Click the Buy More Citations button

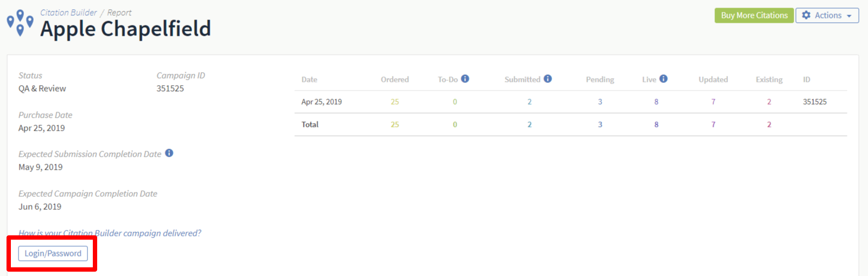[x=754, y=15]
